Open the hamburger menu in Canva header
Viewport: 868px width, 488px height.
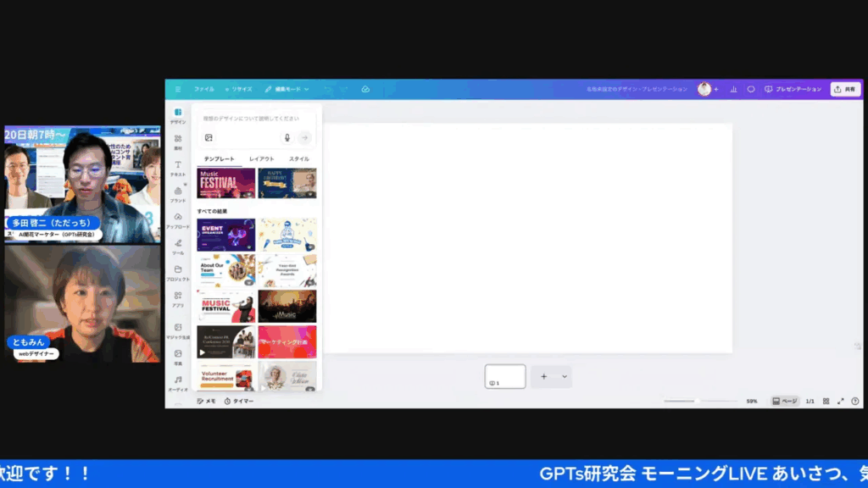pos(178,89)
